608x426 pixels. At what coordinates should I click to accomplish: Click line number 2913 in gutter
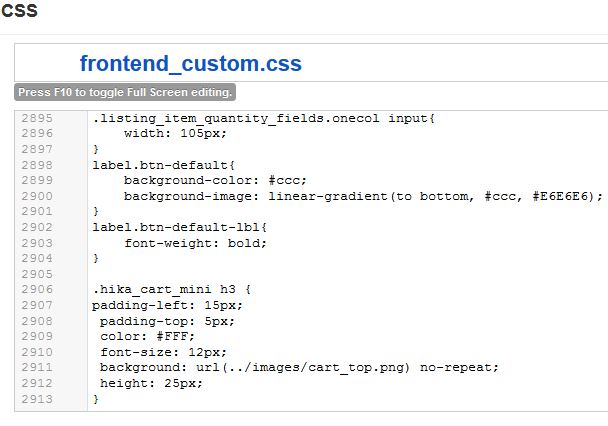click(36, 399)
